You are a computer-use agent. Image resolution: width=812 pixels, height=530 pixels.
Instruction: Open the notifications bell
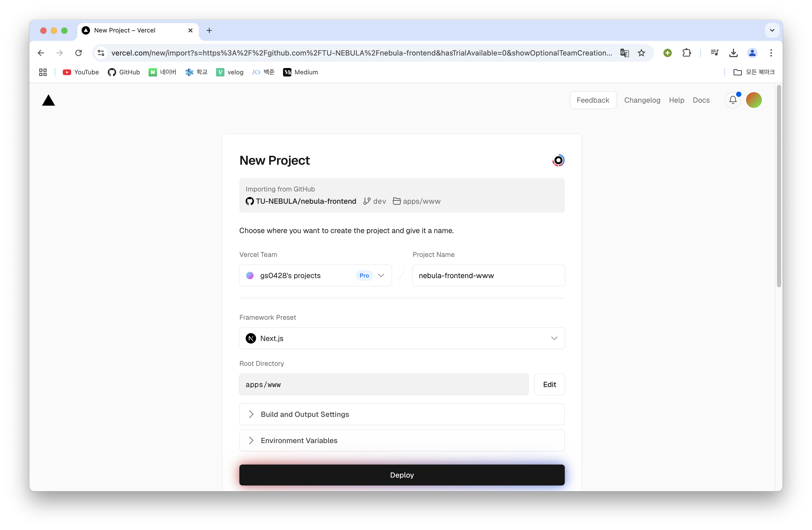point(732,100)
